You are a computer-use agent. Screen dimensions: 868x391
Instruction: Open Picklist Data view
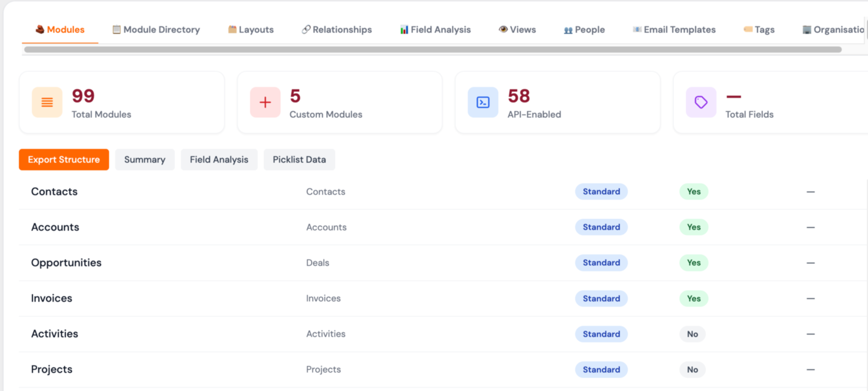click(x=299, y=159)
